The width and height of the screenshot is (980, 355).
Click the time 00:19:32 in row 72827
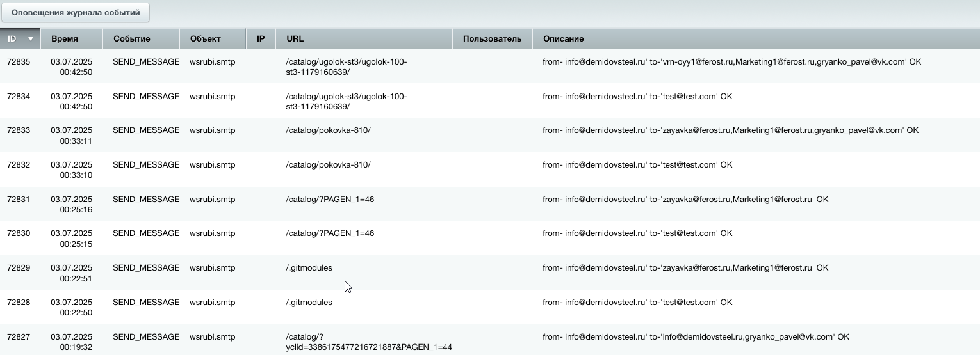pyautogui.click(x=76, y=347)
